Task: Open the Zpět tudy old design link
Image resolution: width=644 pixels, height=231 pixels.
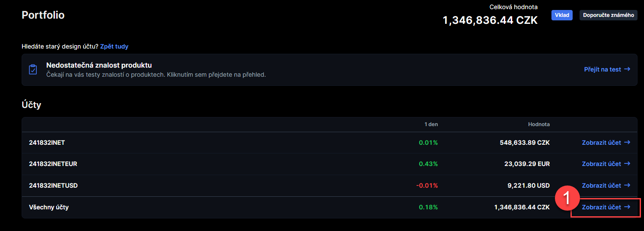Action: tap(114, 46)
